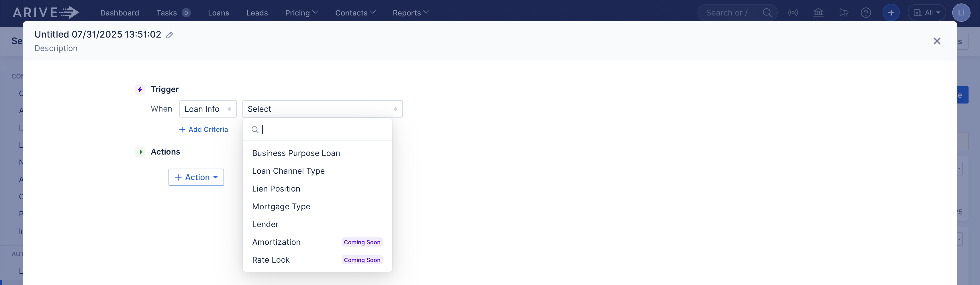Viewport: 980px width, 285px height.
Task: Open the Reports menu
Action: point(410,13)
